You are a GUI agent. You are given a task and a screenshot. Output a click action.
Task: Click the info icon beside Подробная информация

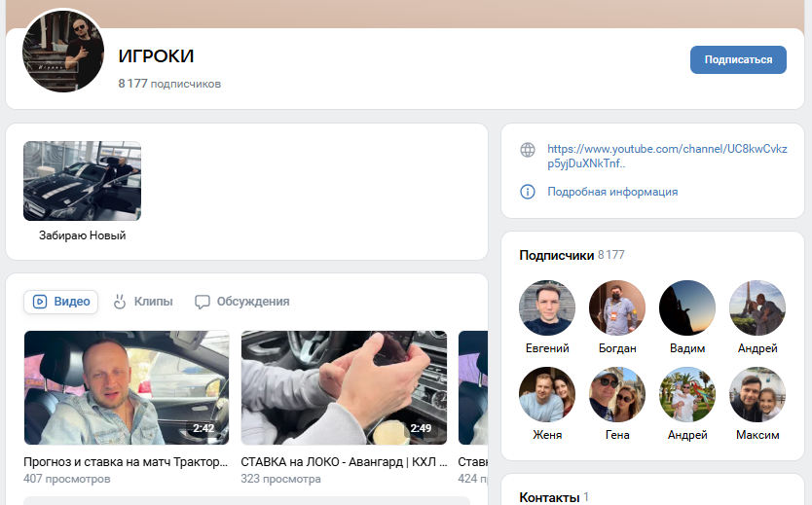coord(528,192)
